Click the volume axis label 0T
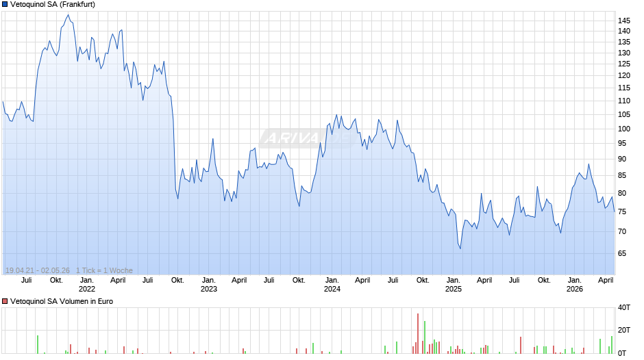This screenshot has width=644, height=360. tap(622, 353)
